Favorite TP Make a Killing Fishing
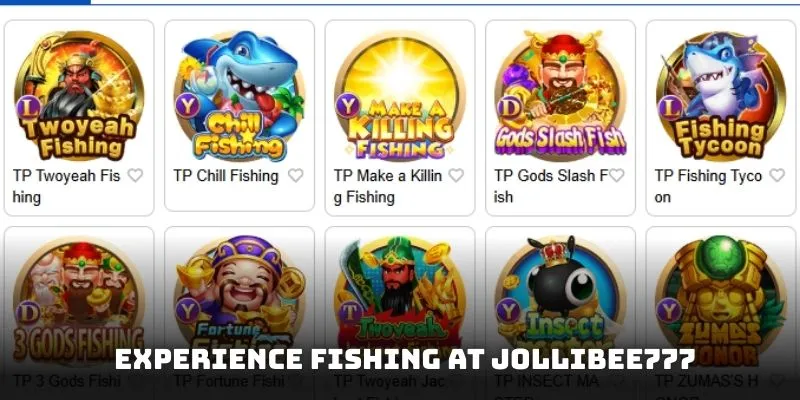The image size is (800, 400). tap(456, 176)
